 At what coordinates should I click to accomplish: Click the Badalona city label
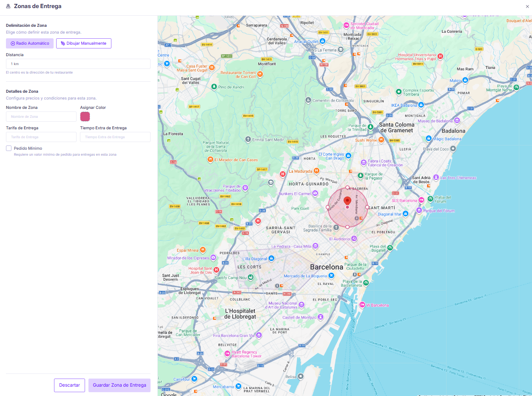click(453, 131)
